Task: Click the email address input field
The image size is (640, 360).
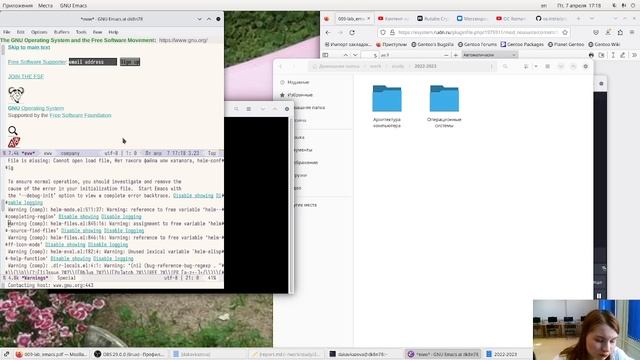Action: click(93, 62)
